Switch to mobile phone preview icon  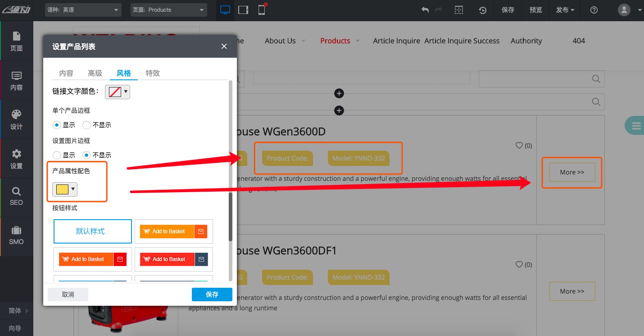tap(262, 10)
